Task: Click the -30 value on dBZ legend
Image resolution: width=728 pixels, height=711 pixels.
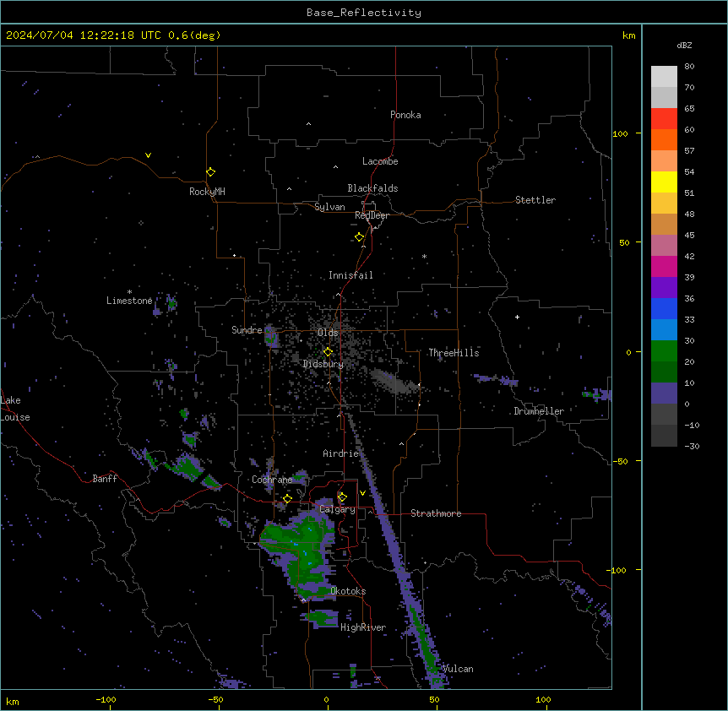Action: pos(692,446)
